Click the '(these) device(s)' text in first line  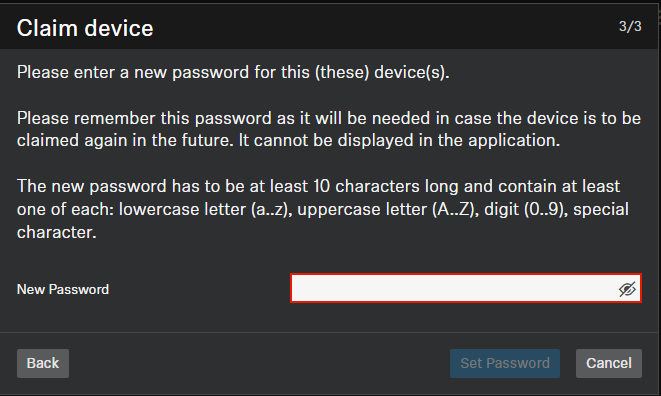pos(382,72)
